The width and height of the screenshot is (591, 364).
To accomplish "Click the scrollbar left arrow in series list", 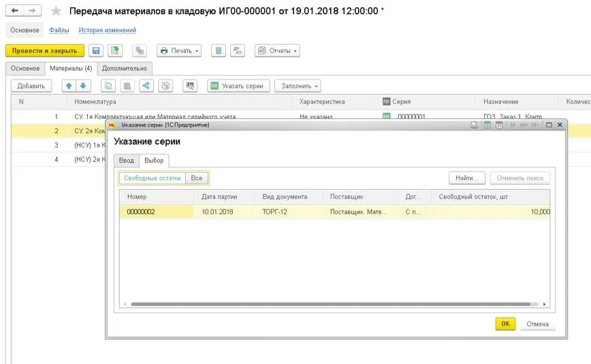I will 125,304.
